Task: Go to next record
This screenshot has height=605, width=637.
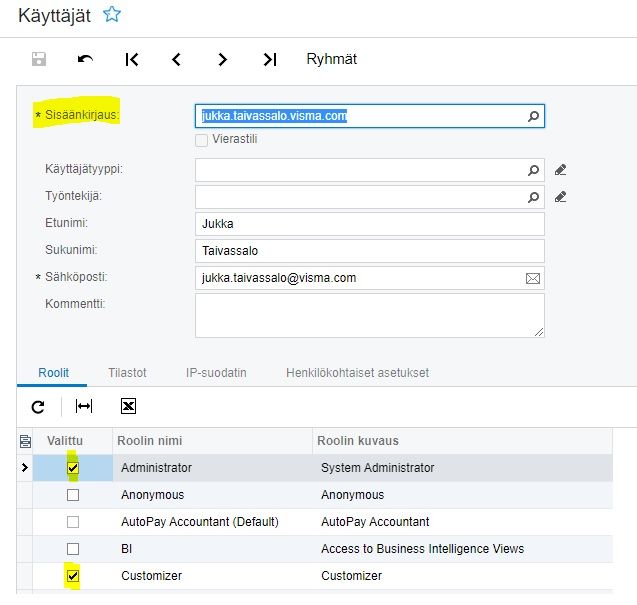Action: click(x=223, y=59)
